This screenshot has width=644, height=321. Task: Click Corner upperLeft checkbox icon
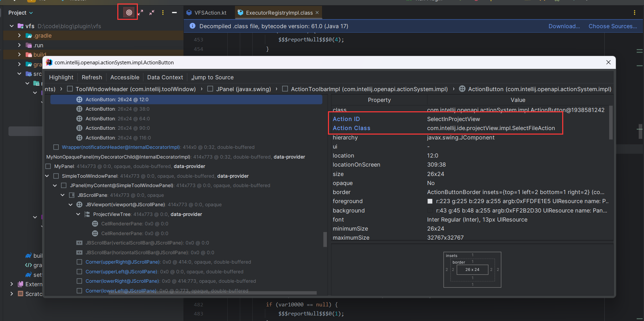pyautogui.click(x=79, y=272)
